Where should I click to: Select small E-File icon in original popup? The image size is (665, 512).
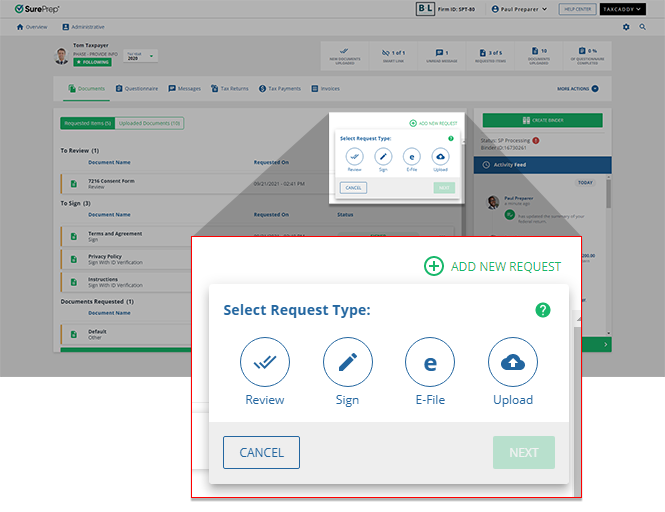[x=412, y=157]
